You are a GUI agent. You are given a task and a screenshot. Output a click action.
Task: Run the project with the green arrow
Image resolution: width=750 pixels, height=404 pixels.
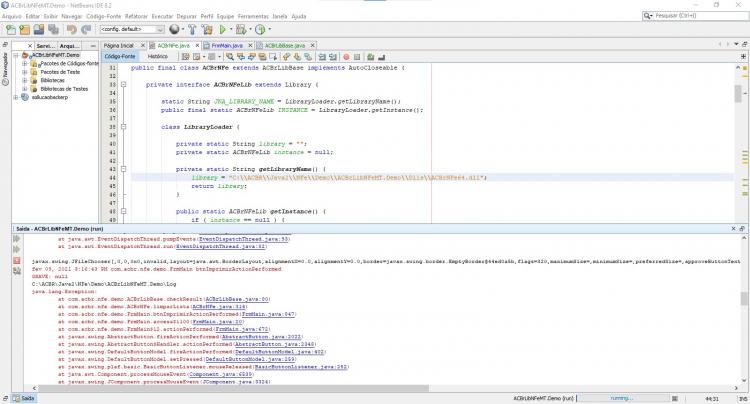coord(222,30)
